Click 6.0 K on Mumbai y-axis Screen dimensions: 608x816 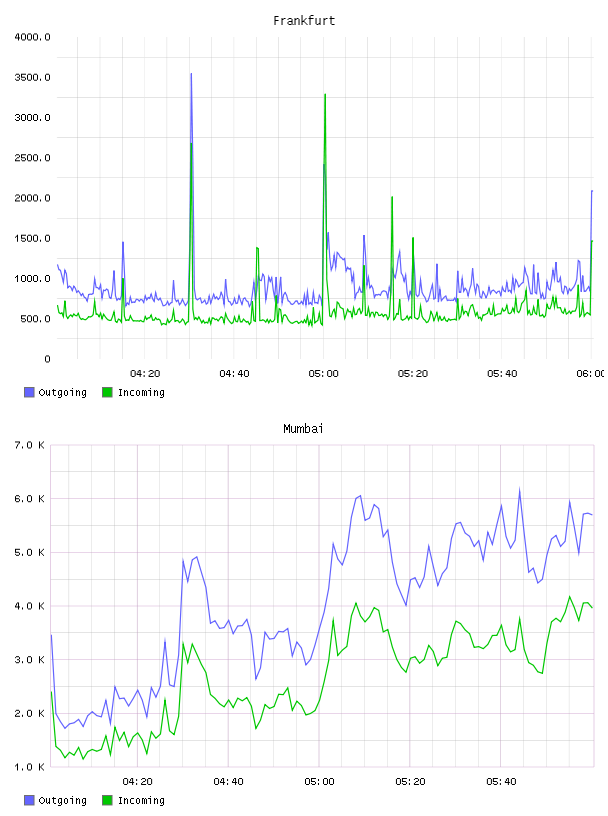29,499
